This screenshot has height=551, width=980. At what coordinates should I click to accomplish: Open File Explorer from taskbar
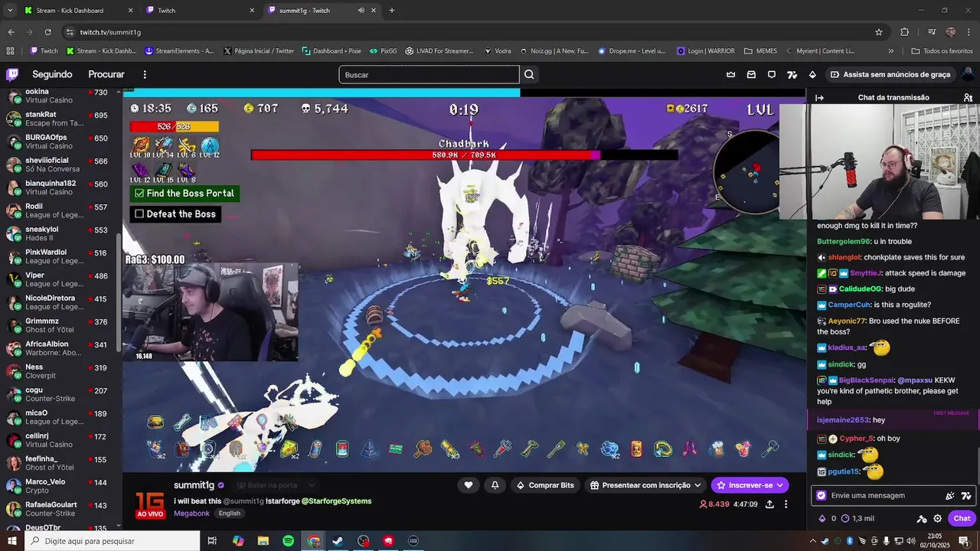263,541
